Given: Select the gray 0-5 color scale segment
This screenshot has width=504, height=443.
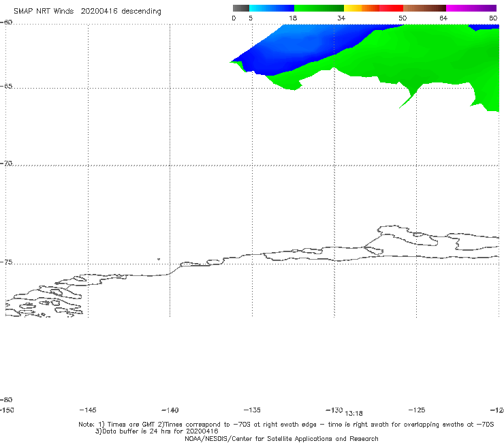Looking at the screenshot, I should pos(241,8).
